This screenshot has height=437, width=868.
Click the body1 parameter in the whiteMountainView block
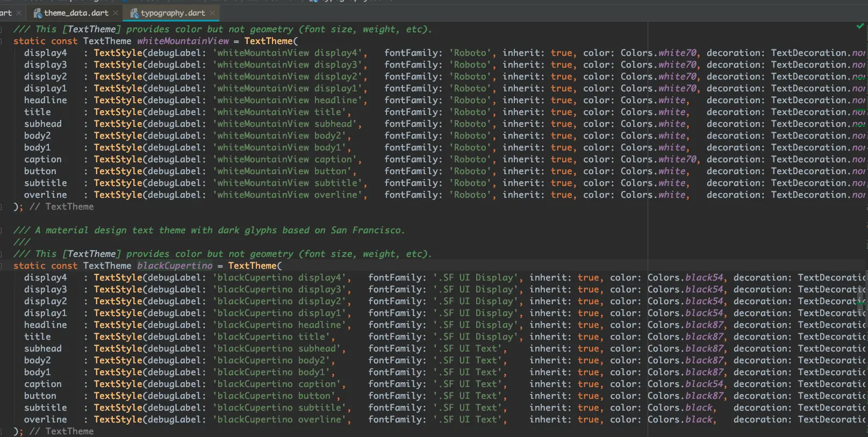point(38,148)
